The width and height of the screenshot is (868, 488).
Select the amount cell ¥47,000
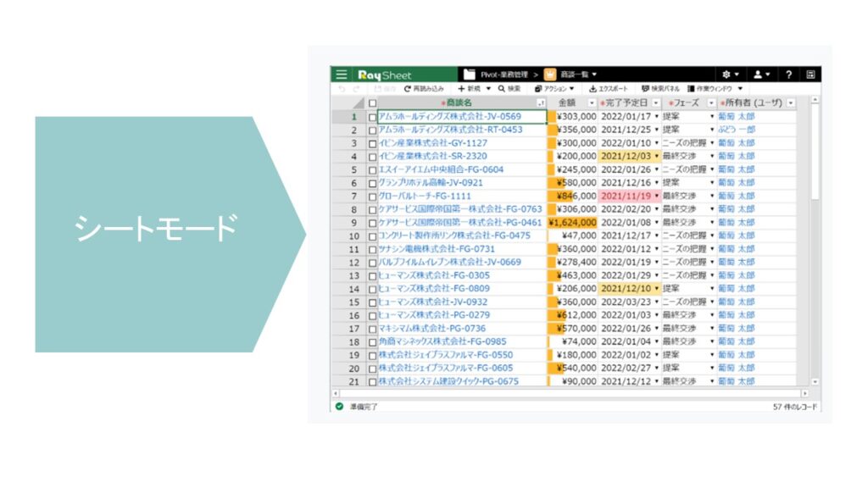pyautogui.click(x=572, y=236)
